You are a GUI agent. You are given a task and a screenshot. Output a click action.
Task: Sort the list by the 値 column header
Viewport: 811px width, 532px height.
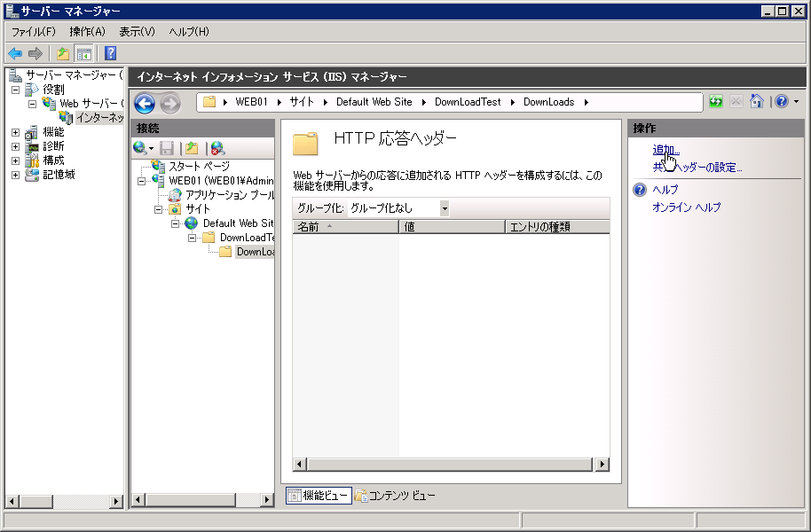tap(452, 226)
